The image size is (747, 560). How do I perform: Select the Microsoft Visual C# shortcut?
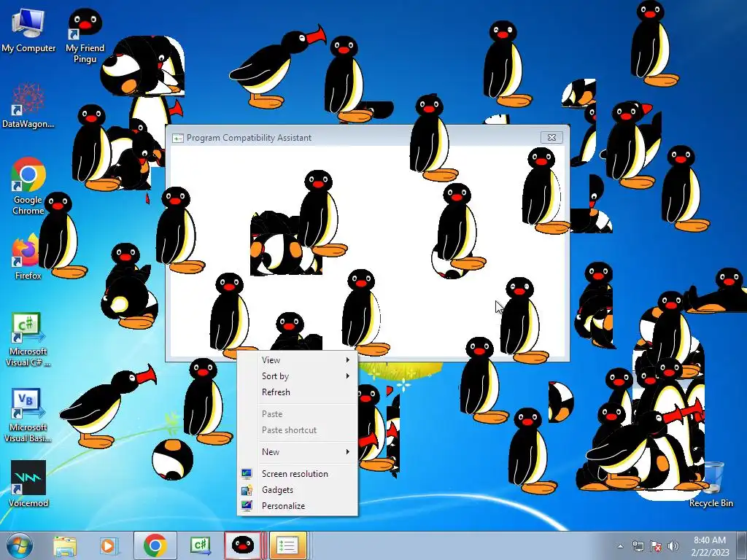click(x=28, y=340)
